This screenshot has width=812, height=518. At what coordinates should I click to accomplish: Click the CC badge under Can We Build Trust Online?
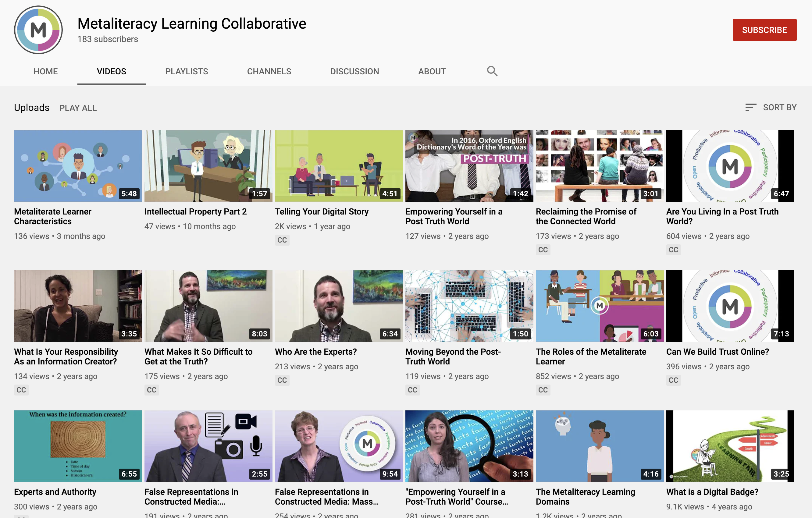coord(673,380)
